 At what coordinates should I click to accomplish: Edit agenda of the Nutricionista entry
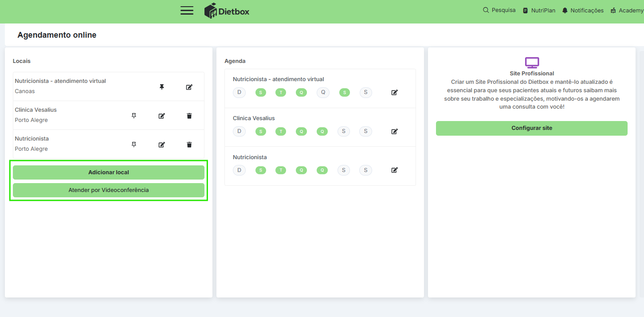[x=395, y=170]
